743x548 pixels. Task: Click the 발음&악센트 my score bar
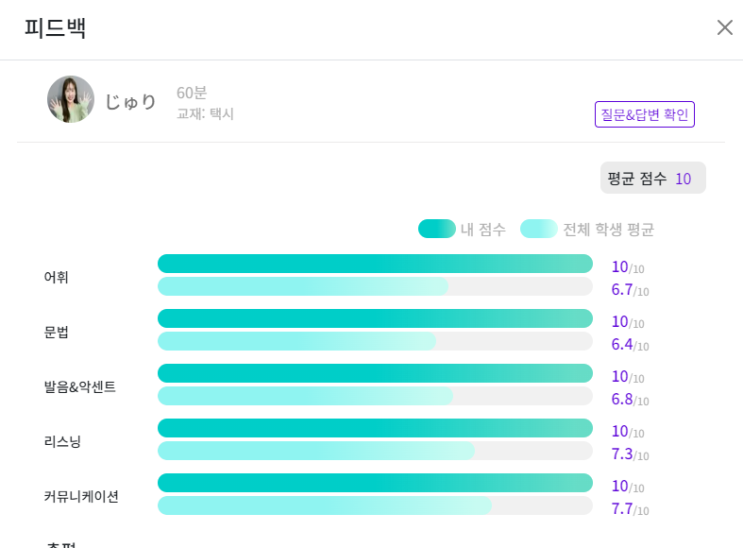(x=375, y=373)
